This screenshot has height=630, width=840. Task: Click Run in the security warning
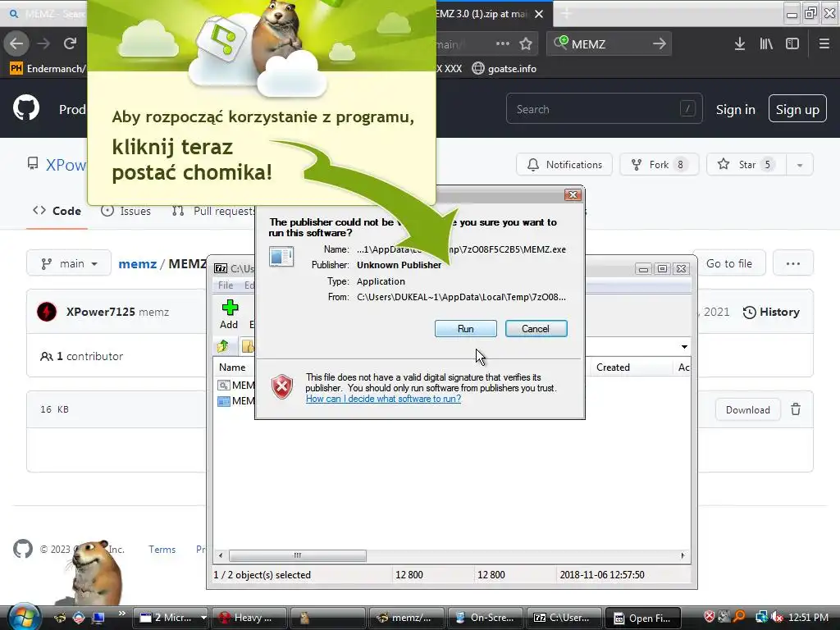466,328
